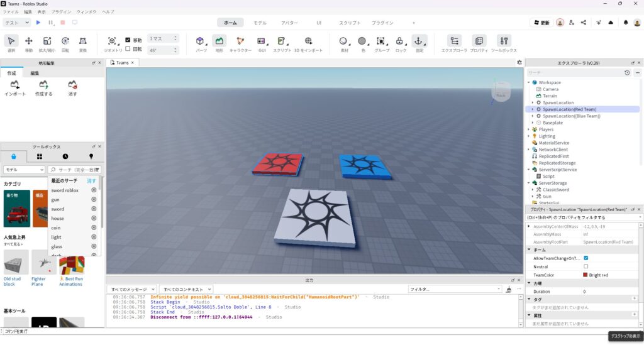This screenshot has width=644, height=345.
Task: Expand the Baseplate tree node
Action: tap(533, 123)
